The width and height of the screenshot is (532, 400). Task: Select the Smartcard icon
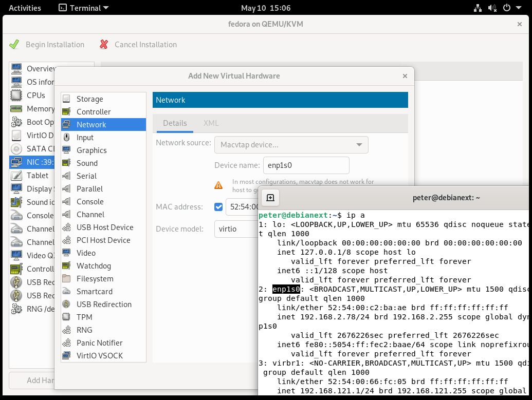tap(66, 292)
